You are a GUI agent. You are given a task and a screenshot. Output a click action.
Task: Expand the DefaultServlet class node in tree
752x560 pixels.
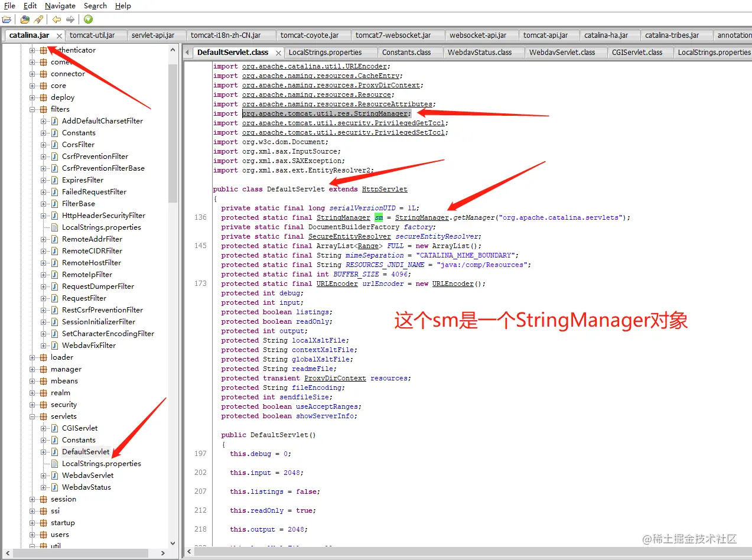point(44,452)
